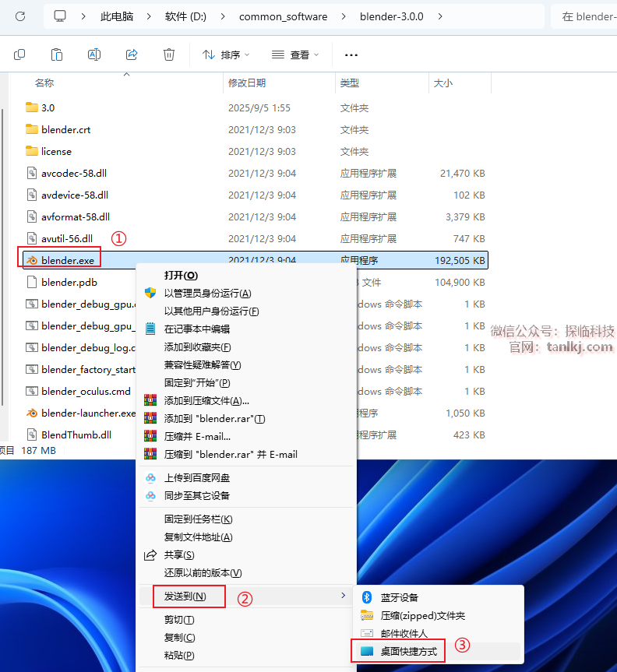The image size is (617, 672).
Task: Choose 共享(S) in context menu
Action: (x=246, y=555)
